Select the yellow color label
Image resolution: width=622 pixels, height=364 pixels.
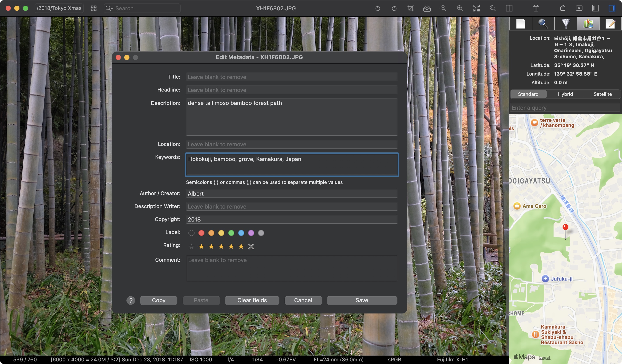click(x=221, y=233)
